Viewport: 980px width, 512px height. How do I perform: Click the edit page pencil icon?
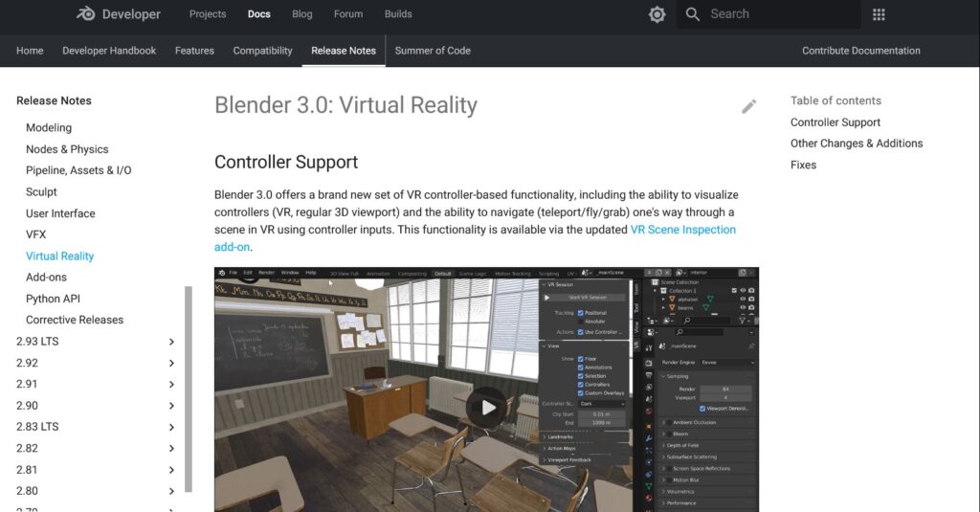point(748,106)
